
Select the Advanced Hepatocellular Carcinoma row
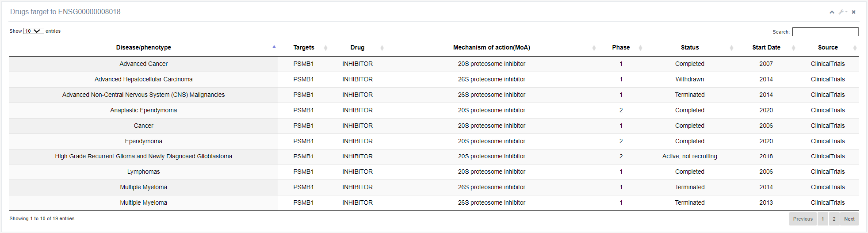point(144,80)
